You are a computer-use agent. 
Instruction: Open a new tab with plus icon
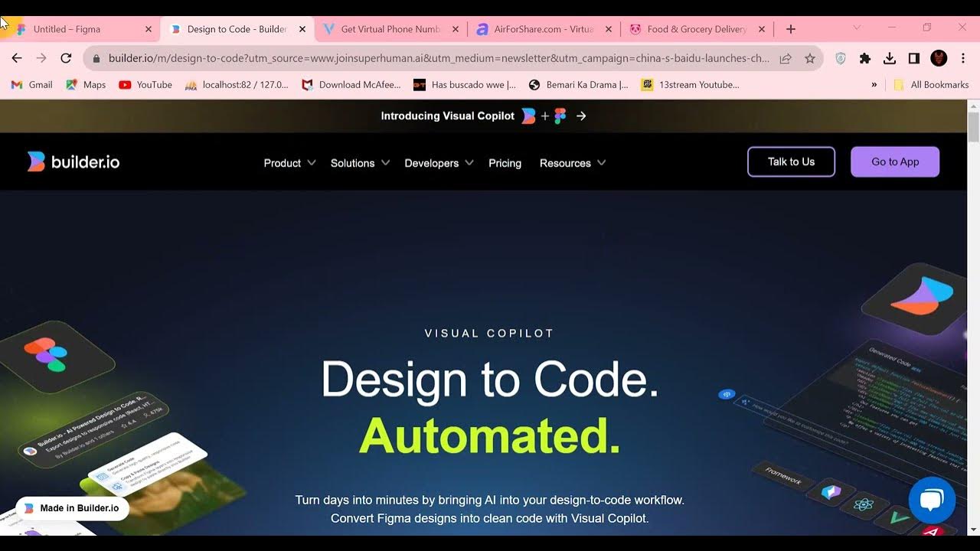[791, 29]
